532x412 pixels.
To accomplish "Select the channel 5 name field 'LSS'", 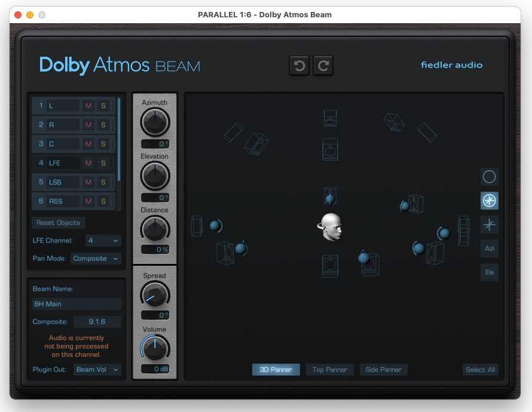I will coord(63,182).
